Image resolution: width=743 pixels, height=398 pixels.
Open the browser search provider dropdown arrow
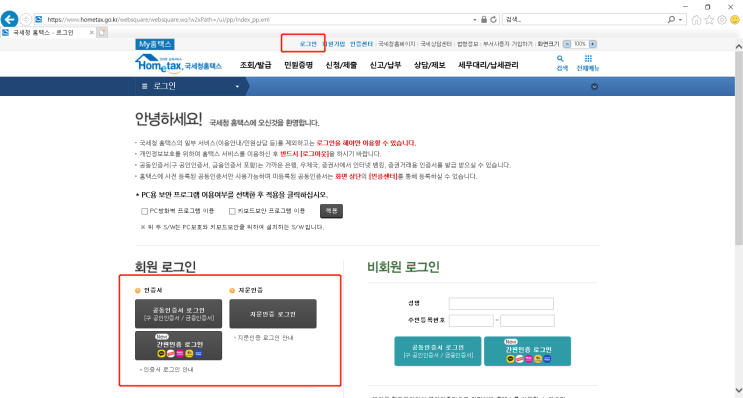[680, 20]
